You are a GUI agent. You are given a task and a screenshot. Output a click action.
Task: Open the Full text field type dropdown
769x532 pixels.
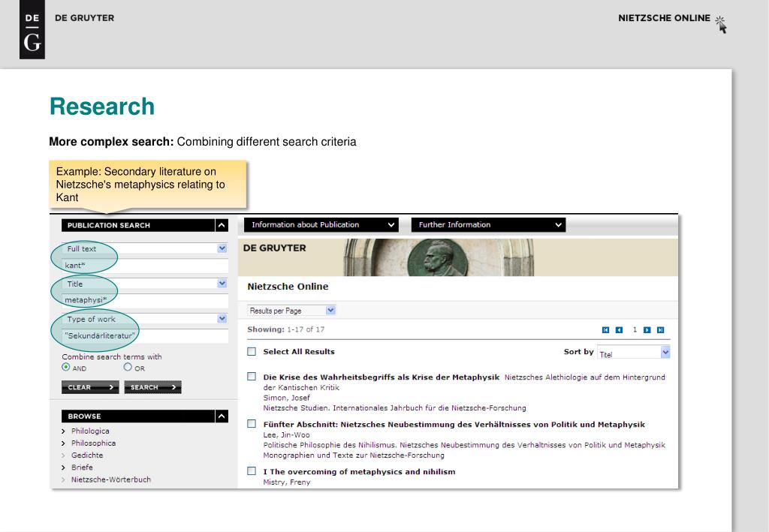(x=222, y=248)
